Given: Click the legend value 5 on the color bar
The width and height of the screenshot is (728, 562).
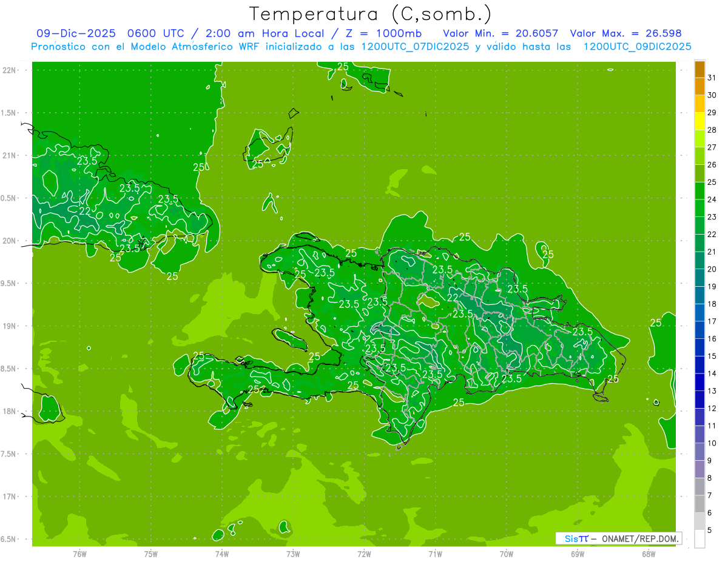Looking at the screenshot, I should [710, 530].
